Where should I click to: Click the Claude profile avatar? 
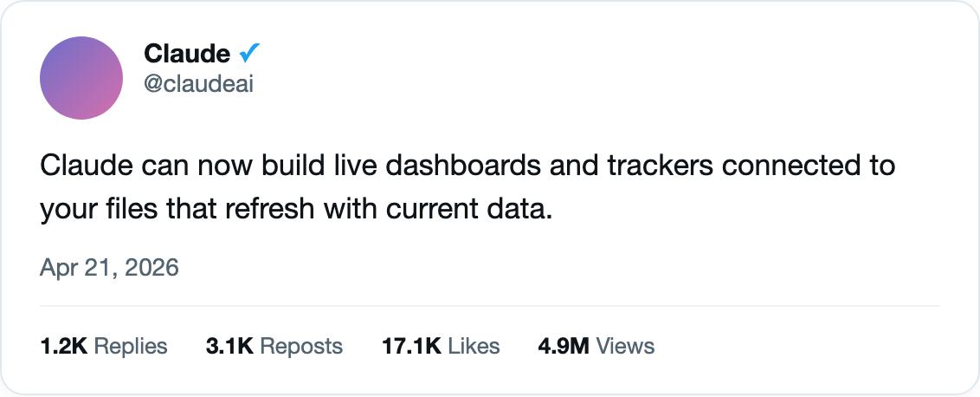tap(80, 78)
